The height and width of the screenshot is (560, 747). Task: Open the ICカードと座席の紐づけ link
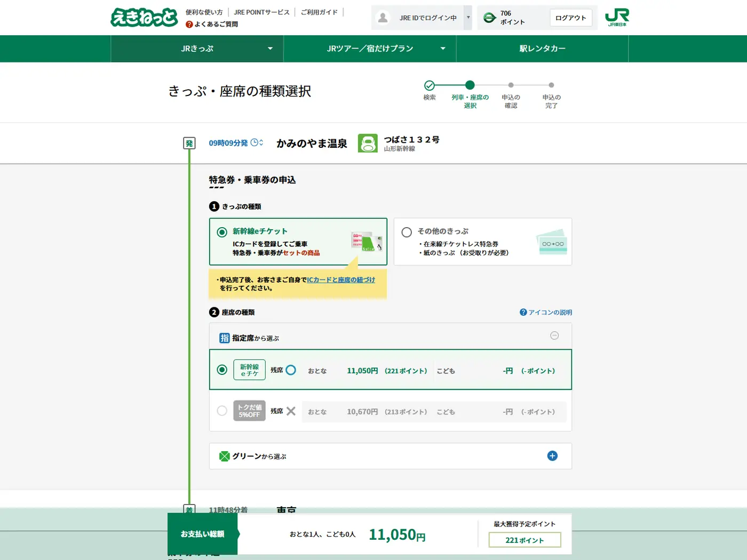[x=341, y=279]
